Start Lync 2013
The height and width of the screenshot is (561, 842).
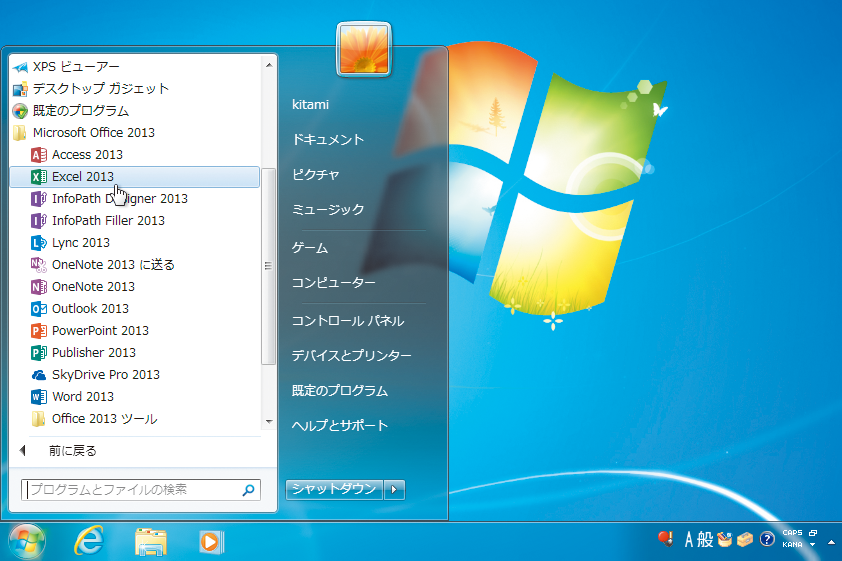coord(70,243)
